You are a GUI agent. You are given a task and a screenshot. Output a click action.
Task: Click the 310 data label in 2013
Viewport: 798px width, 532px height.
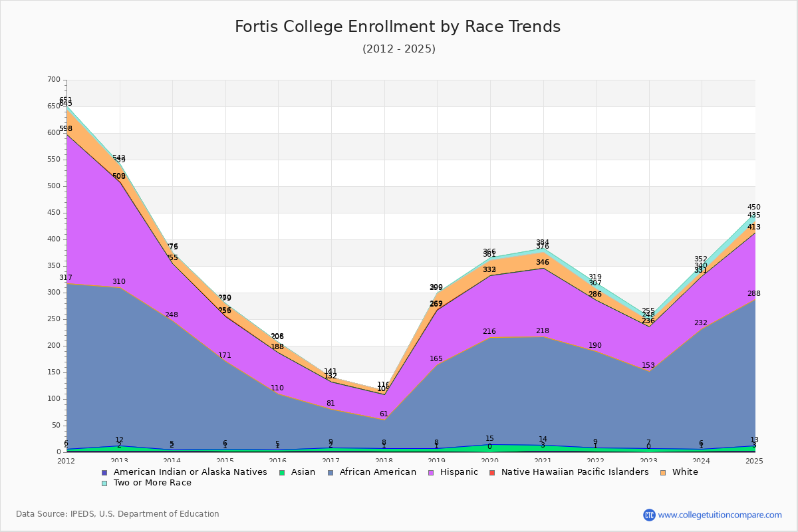pos(119,282)
